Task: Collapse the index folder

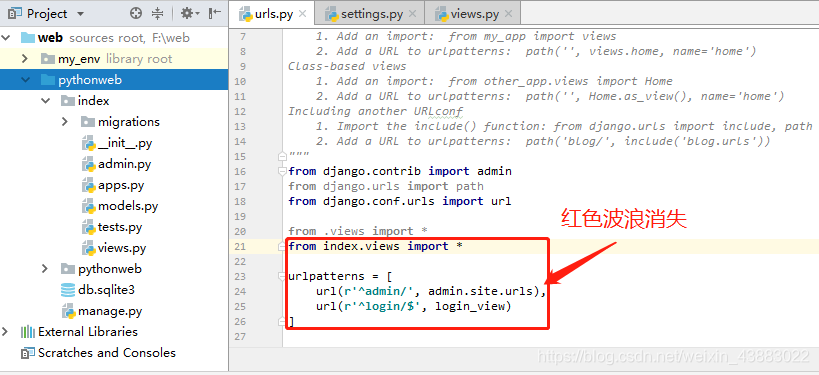Action: pyautogui.click(x=45, y=101)
